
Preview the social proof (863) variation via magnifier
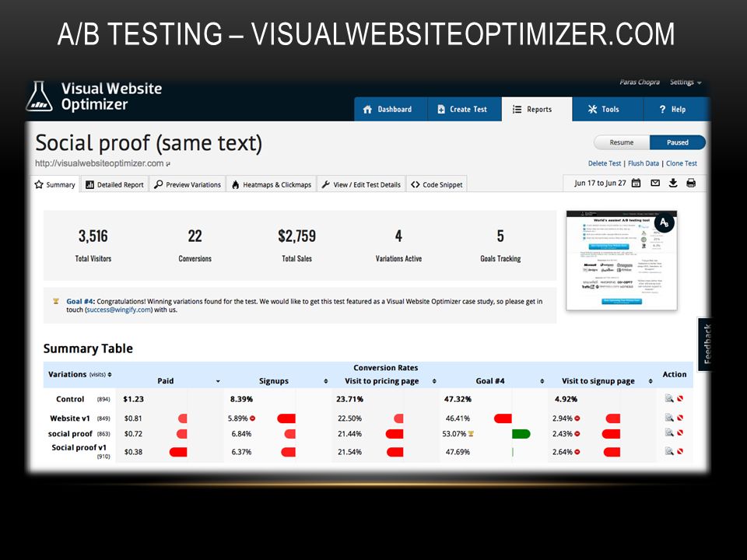[x=669, y=432]
